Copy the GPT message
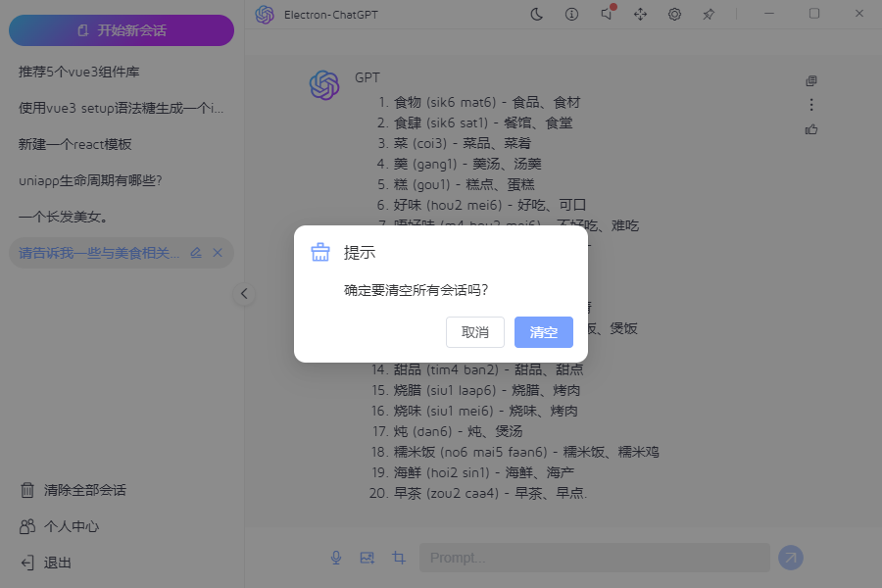882x588 pixels. (x=811, y=81)
